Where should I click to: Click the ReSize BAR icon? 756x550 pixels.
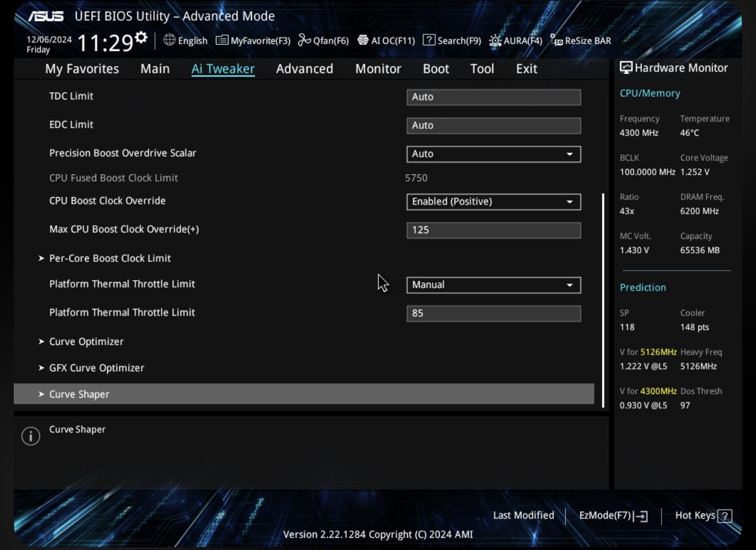click(x=556, y=40)
